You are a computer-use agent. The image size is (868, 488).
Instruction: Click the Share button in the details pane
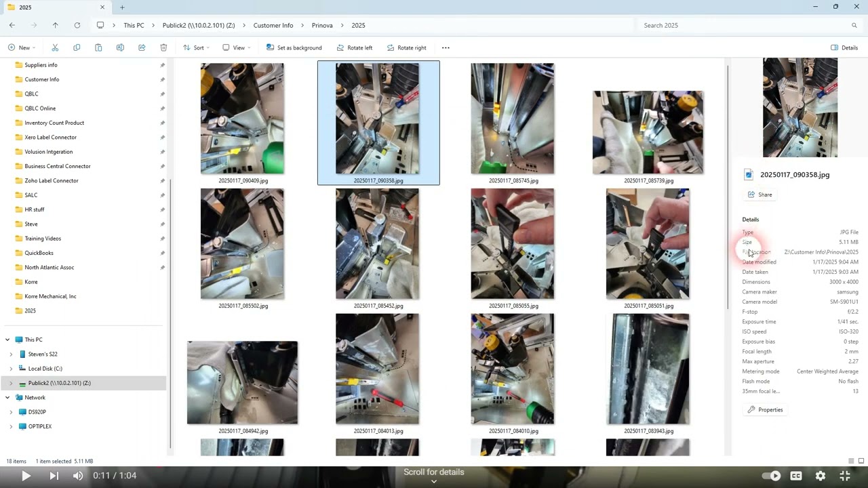760,195
